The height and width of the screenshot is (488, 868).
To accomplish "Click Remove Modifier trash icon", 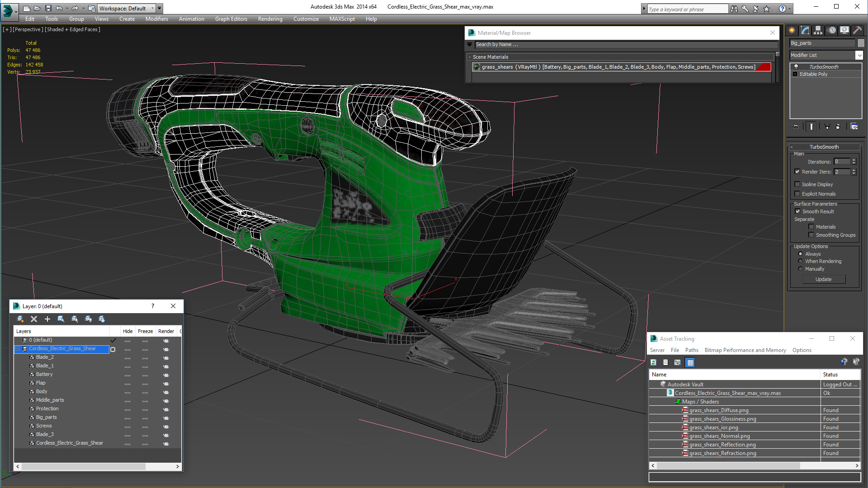I will click(838, 127).
